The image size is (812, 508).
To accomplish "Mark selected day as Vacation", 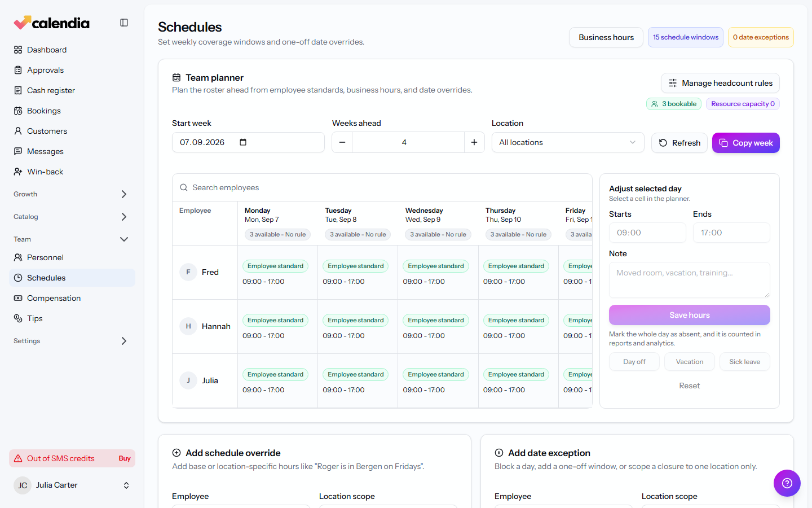I will (690, 362).
